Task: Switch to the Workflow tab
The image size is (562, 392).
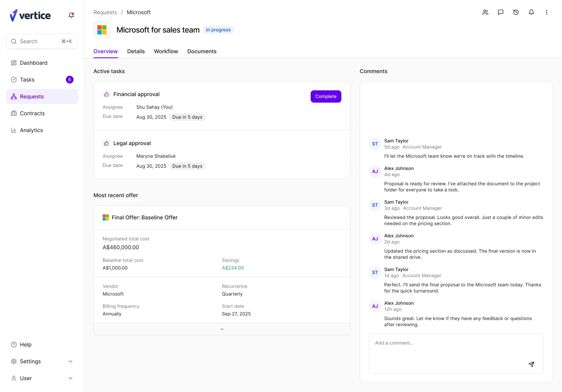Action: point(166,51)
